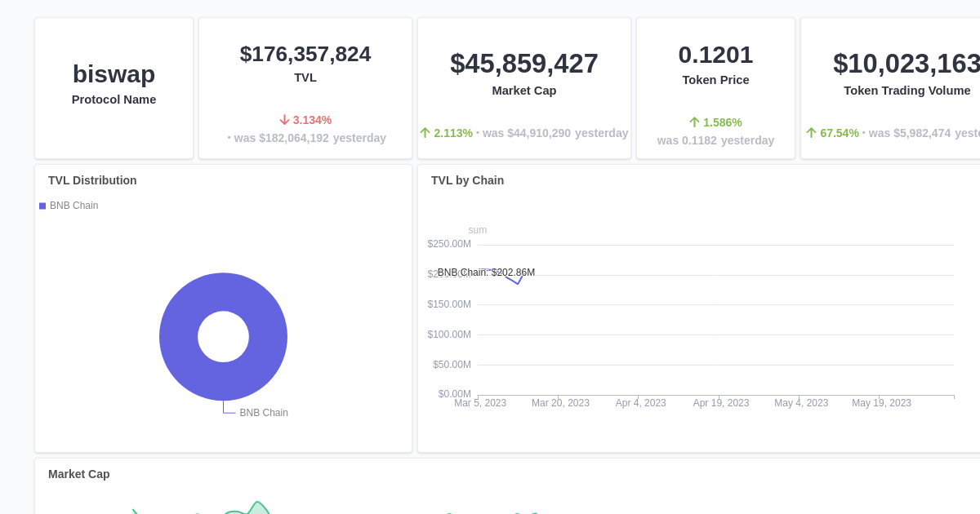Click the biswap protocol name
This screenshot has width=980, height=514.
(114, 74)
